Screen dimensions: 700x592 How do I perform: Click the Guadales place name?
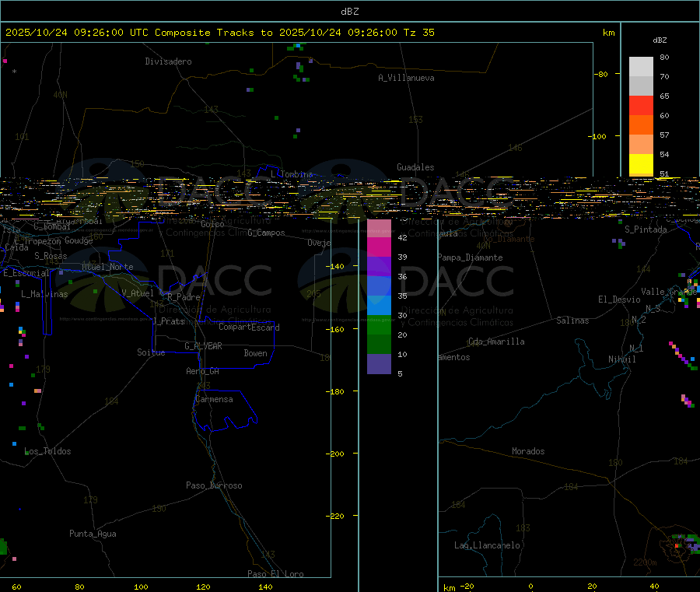coord(415,167)
